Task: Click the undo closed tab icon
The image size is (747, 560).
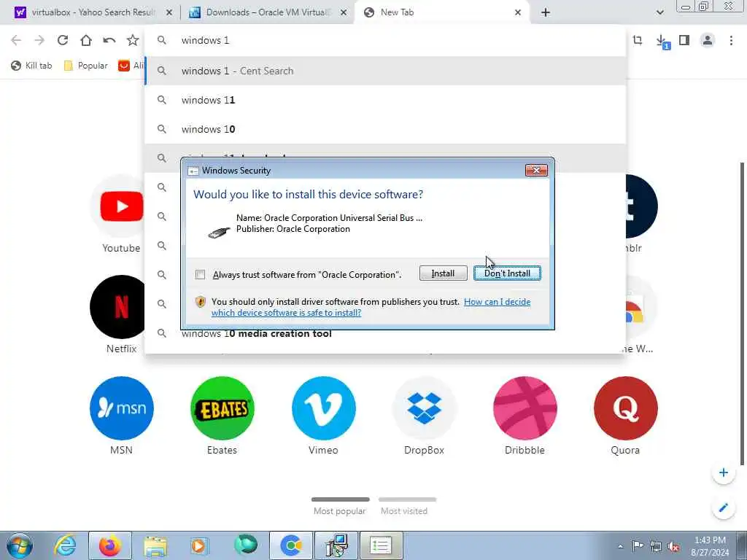Action: click(x=109, y=41)
